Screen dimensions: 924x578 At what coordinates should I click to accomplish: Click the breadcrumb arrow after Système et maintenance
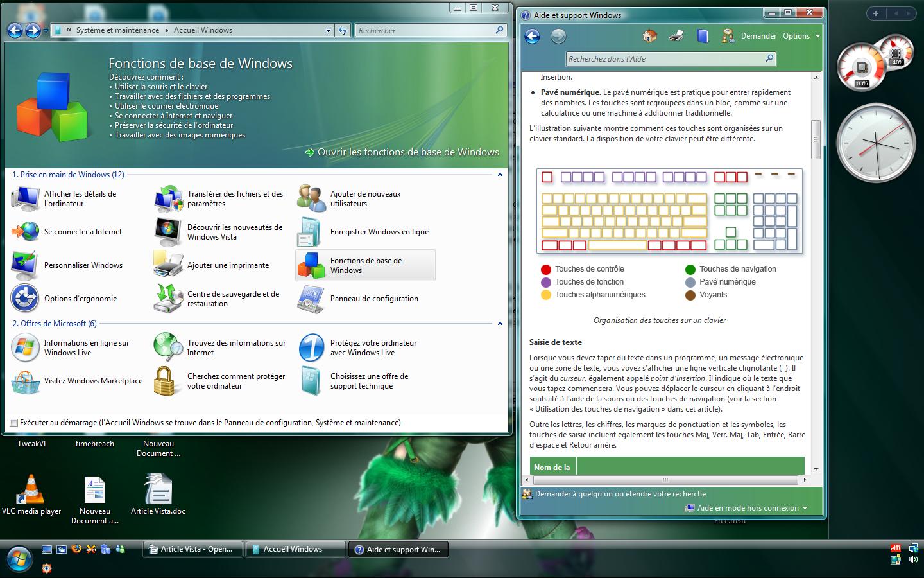pyautogui.click(x=167, y=30)
